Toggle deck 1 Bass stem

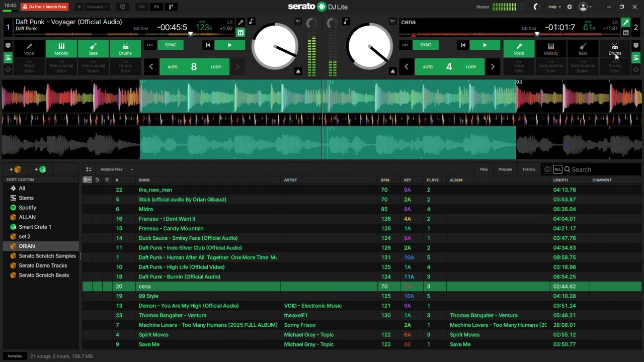pos(93,49)
